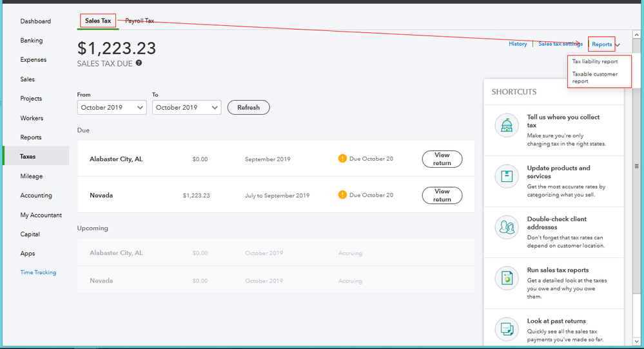Screen dimensions: 644x349
Task: Click the Update products and services icon
Action: click(507, 176)
